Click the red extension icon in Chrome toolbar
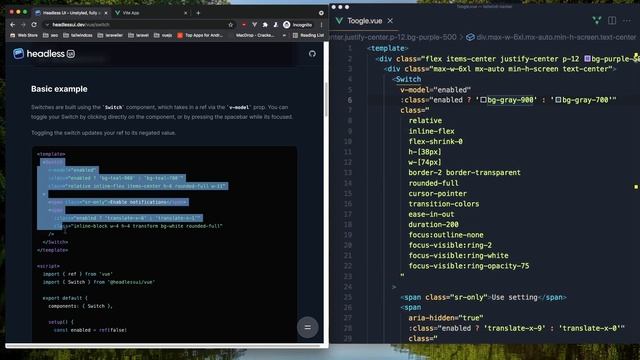 pyautogui.click(x=244, y=25)
